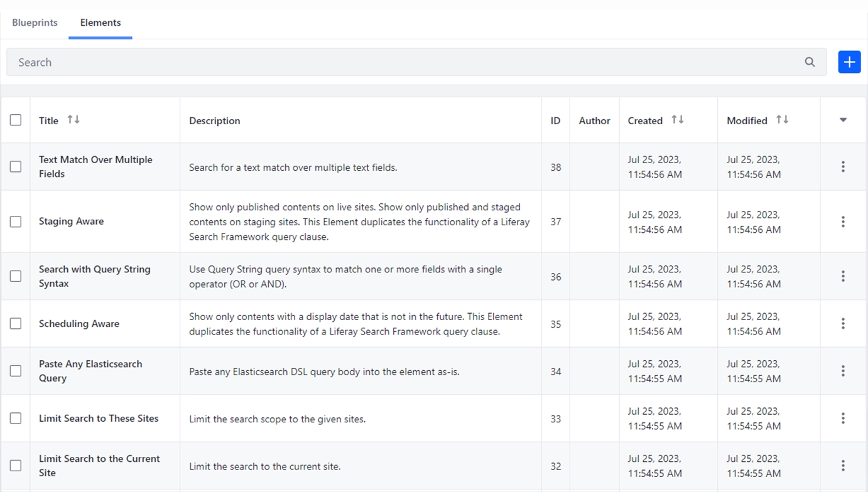Click ID value 33
868x492 pixels.
[x=556, y=419]
